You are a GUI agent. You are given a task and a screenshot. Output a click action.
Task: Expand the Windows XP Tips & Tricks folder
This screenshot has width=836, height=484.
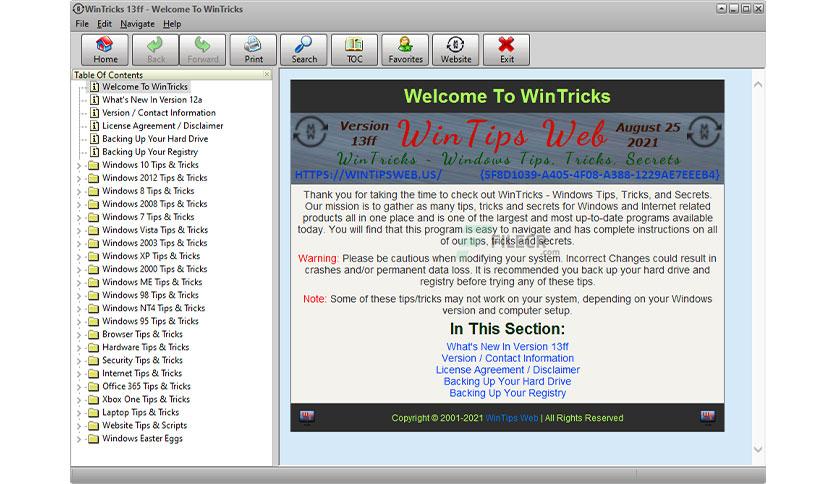coord(79,257)
